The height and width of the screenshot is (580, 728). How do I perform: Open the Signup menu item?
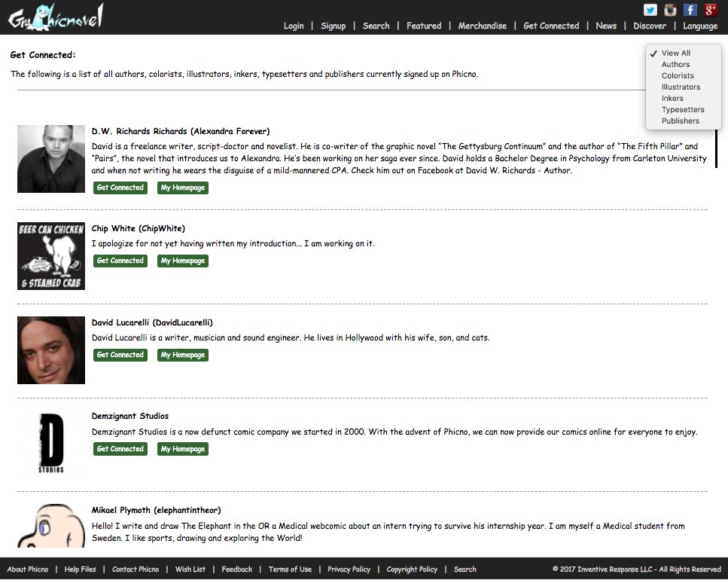(333, 26)
